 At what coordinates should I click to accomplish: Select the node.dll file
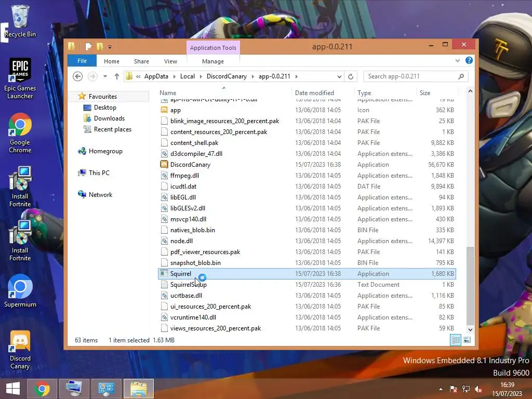(307, 241)
